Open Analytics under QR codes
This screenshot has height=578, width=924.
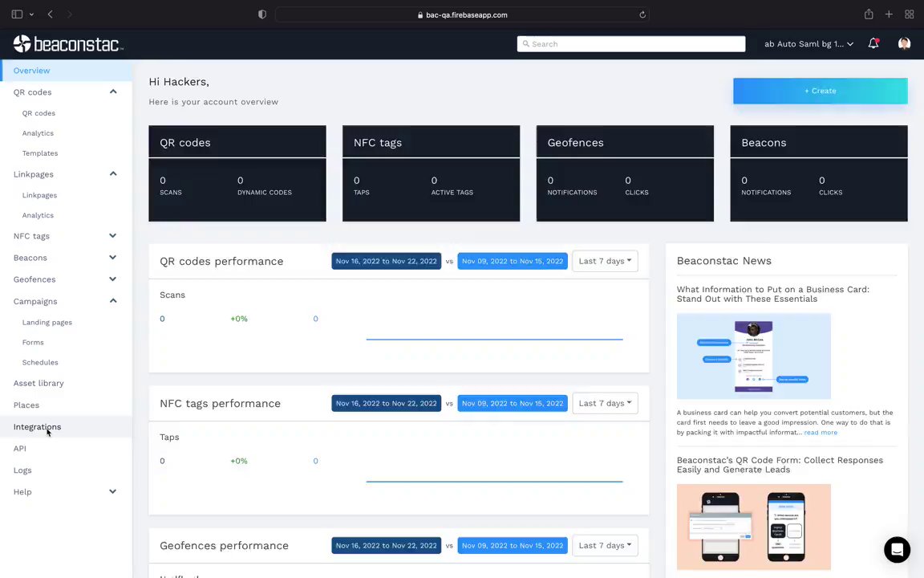pyautogui.click(x=38, y=133)
